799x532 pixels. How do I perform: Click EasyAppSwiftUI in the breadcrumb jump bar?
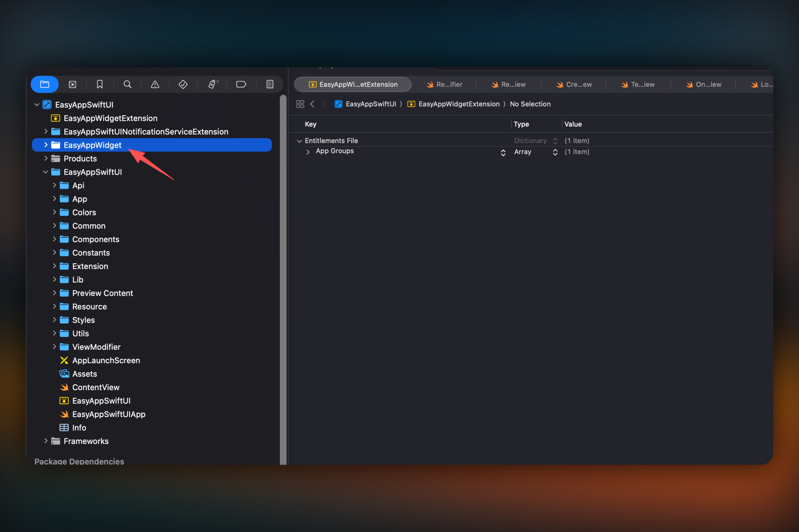(x=371, y=104)
